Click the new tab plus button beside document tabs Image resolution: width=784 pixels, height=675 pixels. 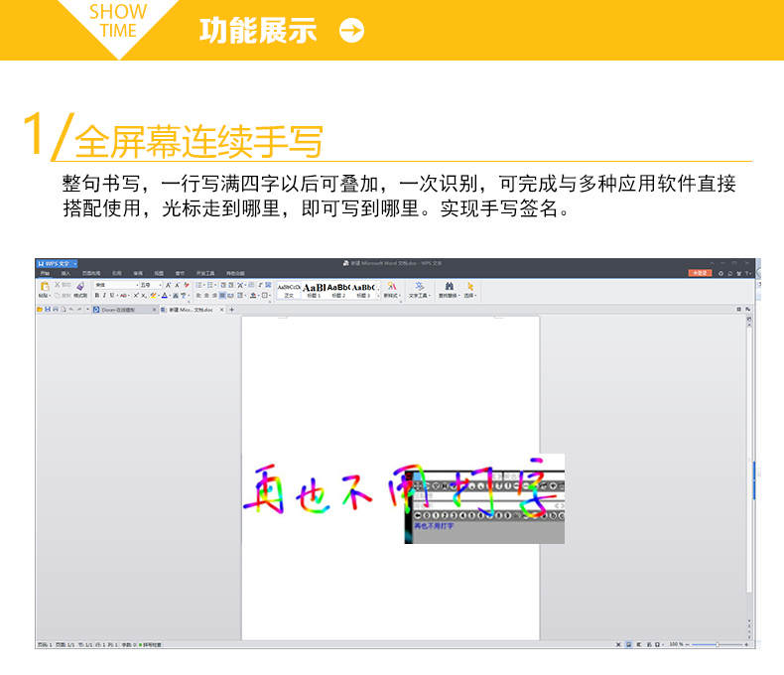[x=232, y=310]
